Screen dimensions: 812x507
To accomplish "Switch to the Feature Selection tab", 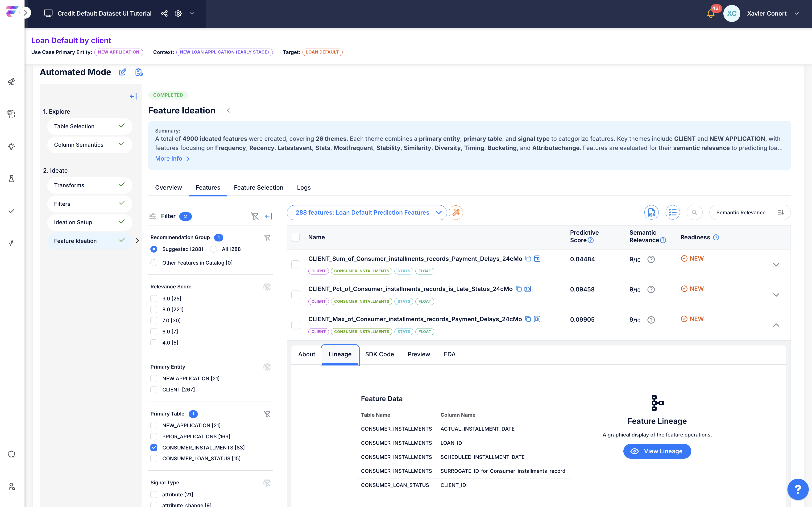I will (x=258, y=187).
